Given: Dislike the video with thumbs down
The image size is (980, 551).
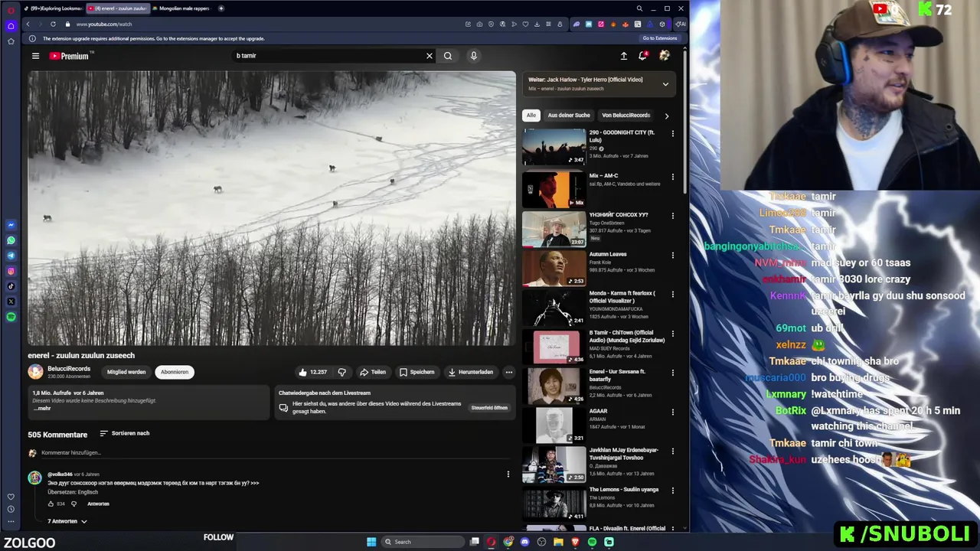Looking at the screenshot, I should [x=342, y=372].
